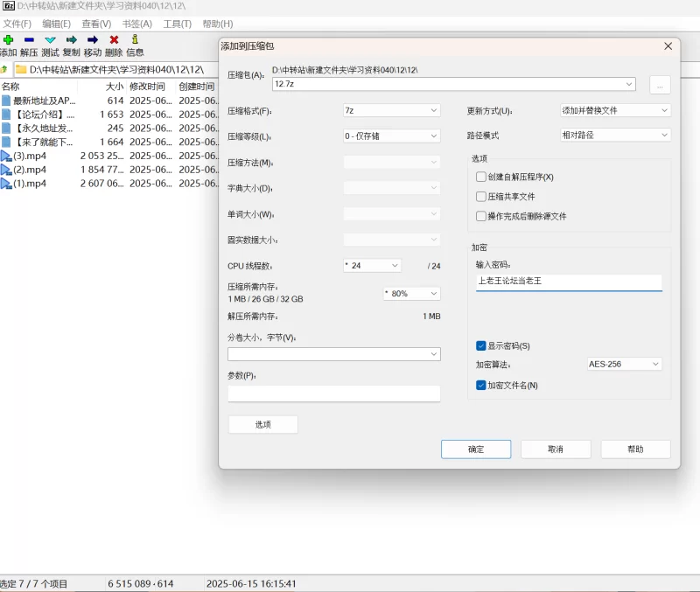Select the 【论坛介绍】 file icon
This screenshot has width=700, height=592.
click(x=6, y=115)
